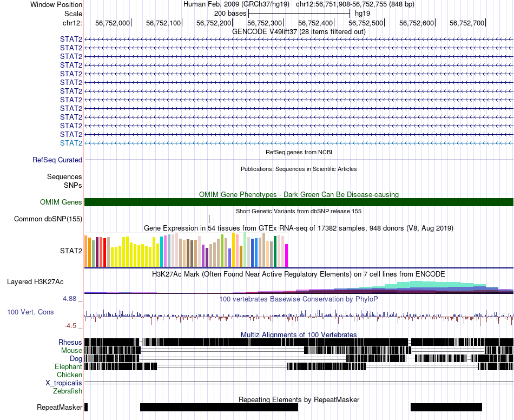Click the RepeatMasker track label
This screenshot has width=514, height=420.
[60, 407]
